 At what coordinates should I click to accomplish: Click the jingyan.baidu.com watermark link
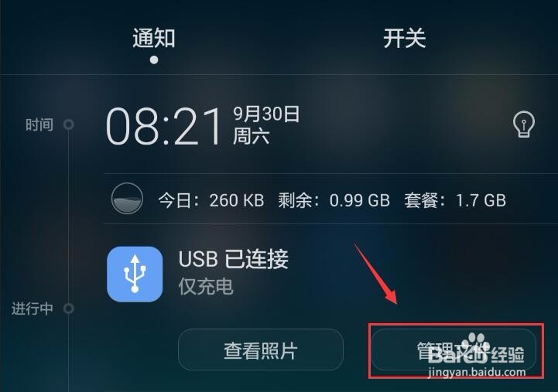pyautogui.click(x=477, y=372)
